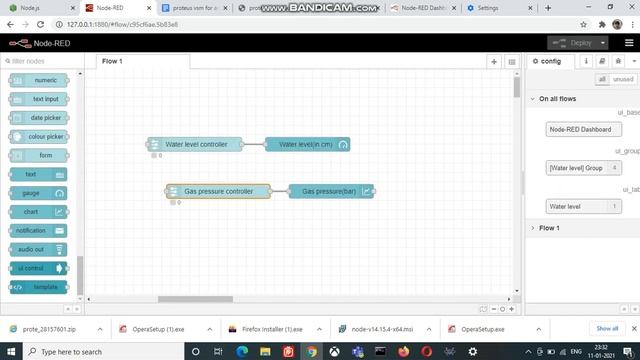Open a new browser tab
The height and width of the screenshot is (360, 640).
click(548, 8)
